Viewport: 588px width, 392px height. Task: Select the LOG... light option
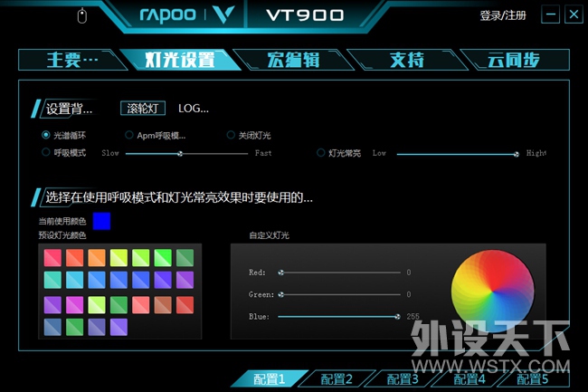194,109
